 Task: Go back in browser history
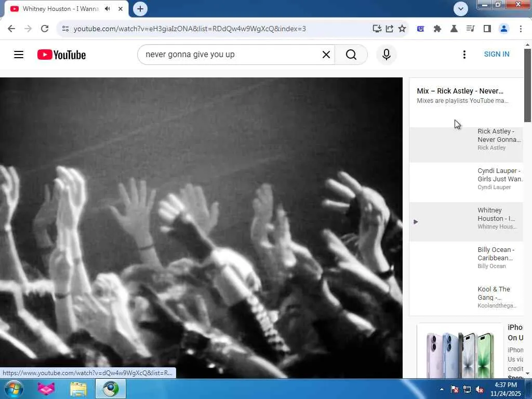11,29
